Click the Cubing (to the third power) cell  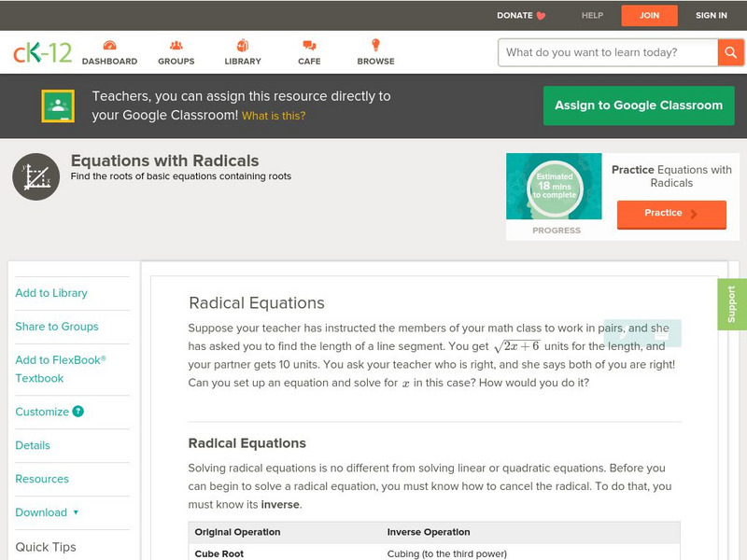click(x=447, y=553)
